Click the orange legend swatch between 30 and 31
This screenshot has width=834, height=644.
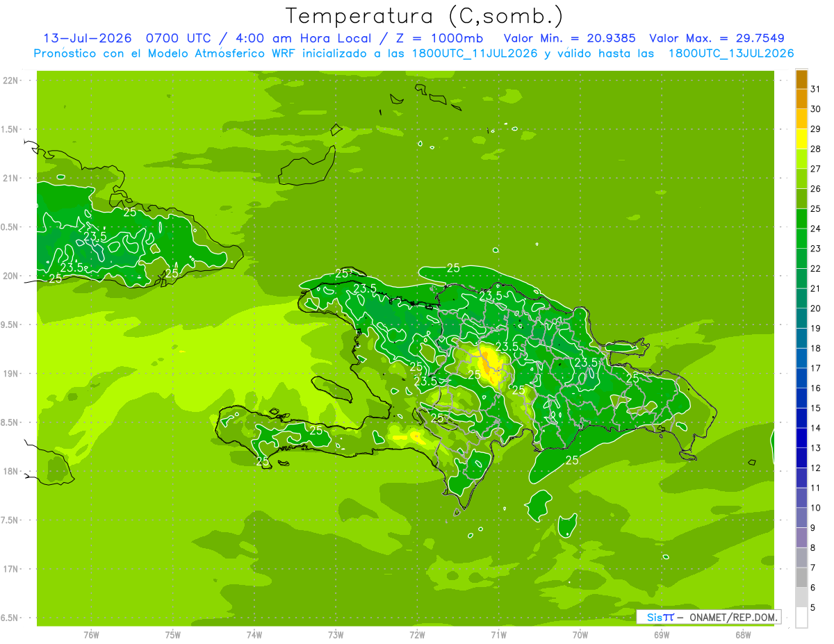(801, 99)
